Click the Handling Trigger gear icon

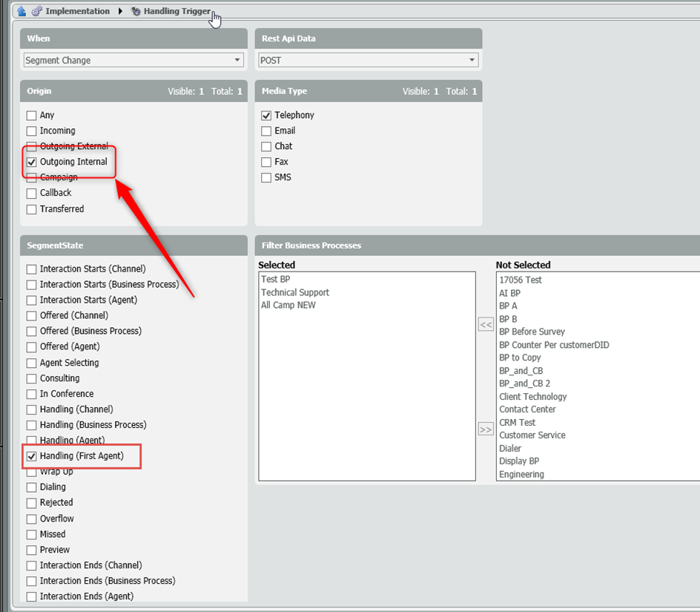point(136,11)
